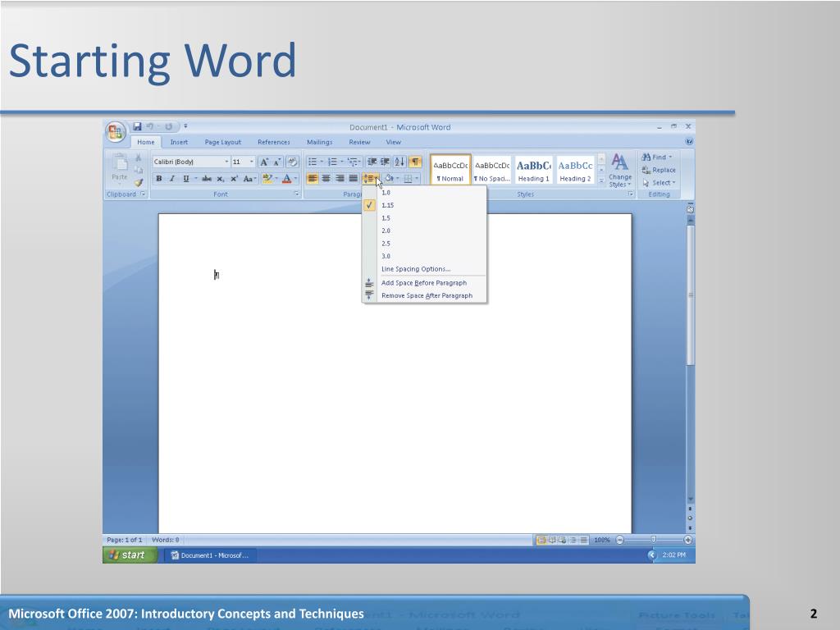The width and height of the screenshot is (840, 630).
Task: Toggle Strikethrough formatting
Action: coord(207,178)
